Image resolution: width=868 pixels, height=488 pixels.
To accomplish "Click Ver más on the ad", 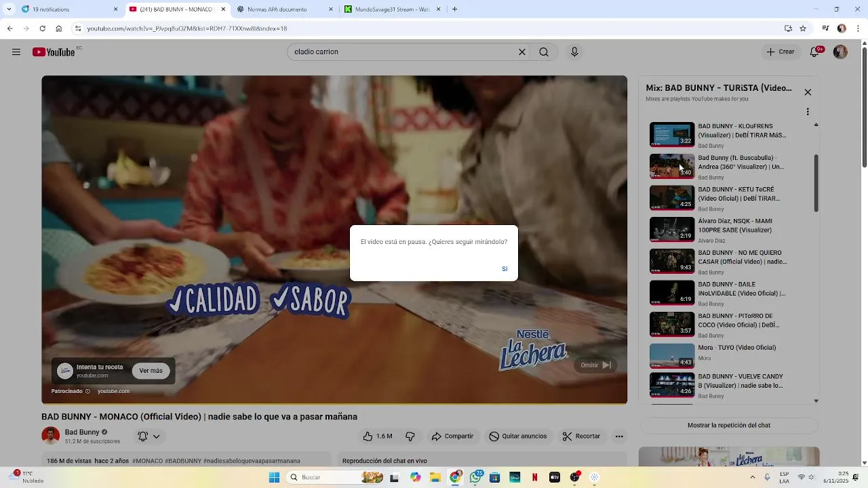I will 151,371.
